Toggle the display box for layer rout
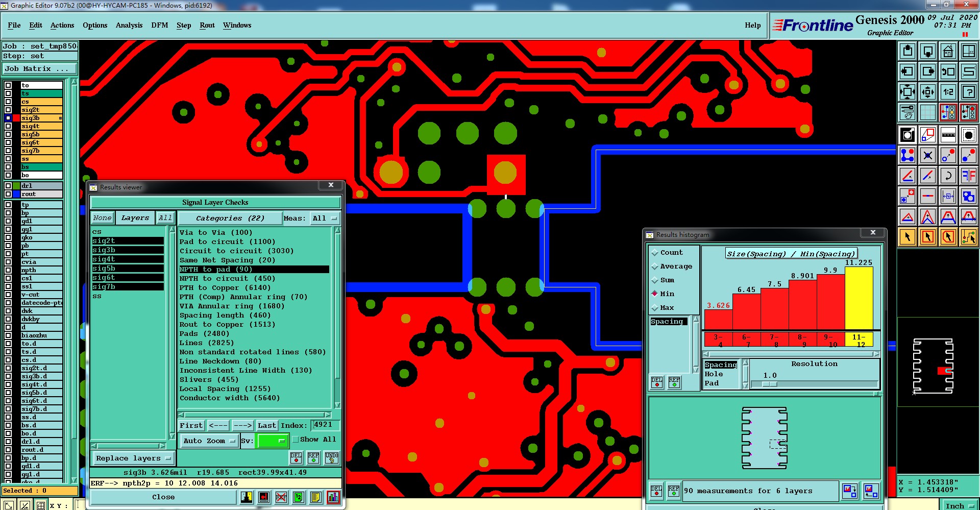980x510 pixels. 8,194
